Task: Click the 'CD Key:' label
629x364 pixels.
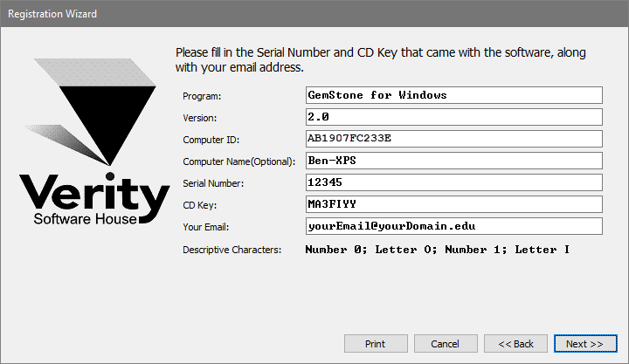Action: pyautogui.click(x=199, y=206)
